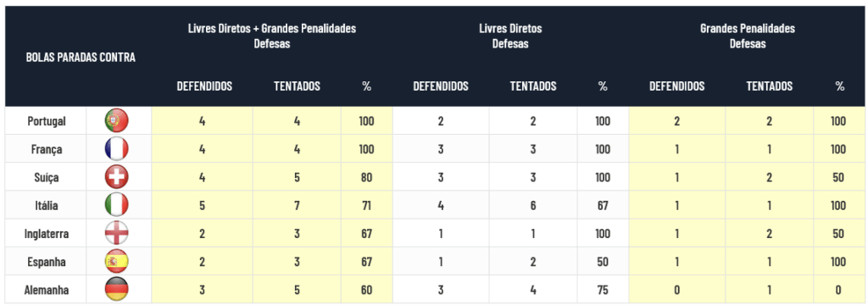This screenshot has width=868, height=305.
Task: Select the England flag icon
Action: [x=117, y=234]
